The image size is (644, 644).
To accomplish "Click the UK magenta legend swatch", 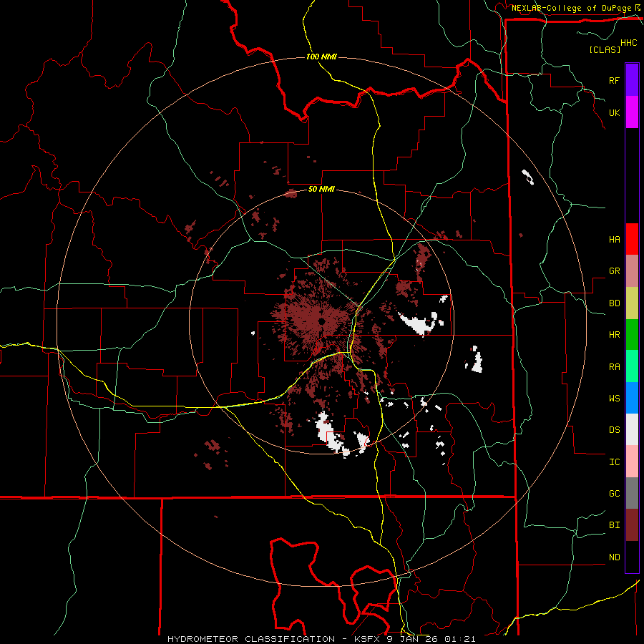I will point(632,112).
